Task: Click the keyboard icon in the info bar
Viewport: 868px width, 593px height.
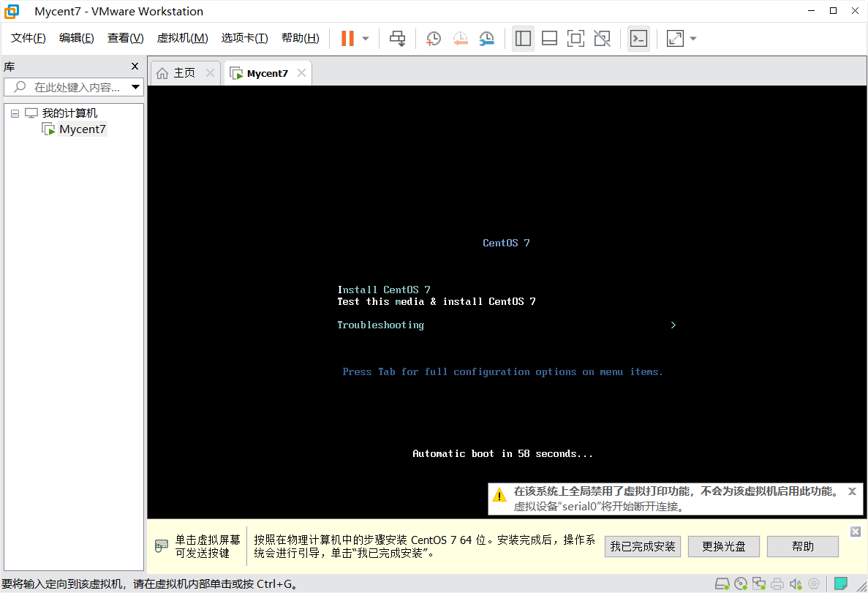Action: click(161, 545)
